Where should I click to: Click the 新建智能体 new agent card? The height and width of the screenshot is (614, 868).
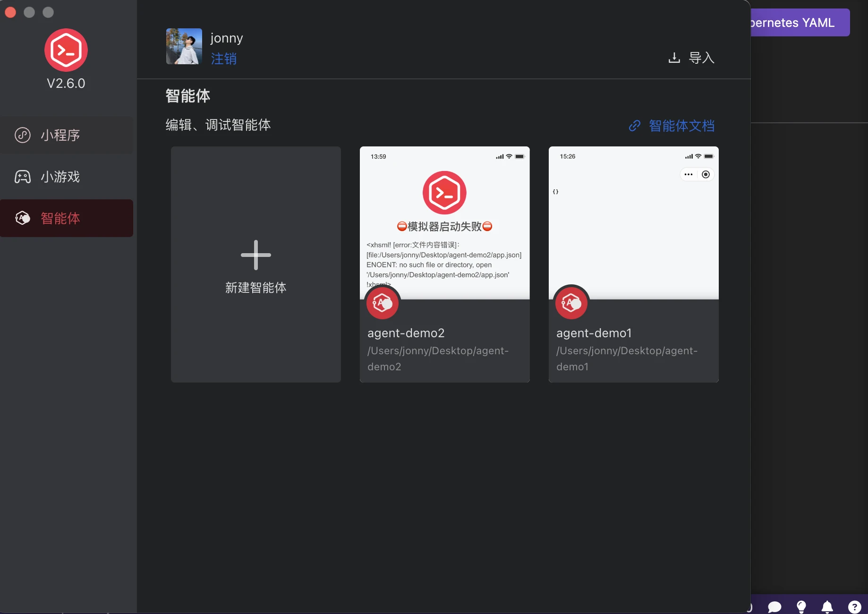tap(255, 264)
